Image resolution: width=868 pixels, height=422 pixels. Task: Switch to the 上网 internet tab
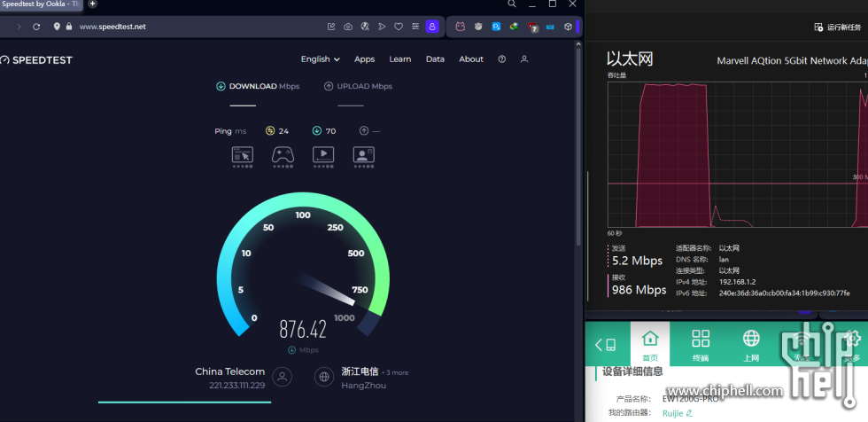coord(751,345)
